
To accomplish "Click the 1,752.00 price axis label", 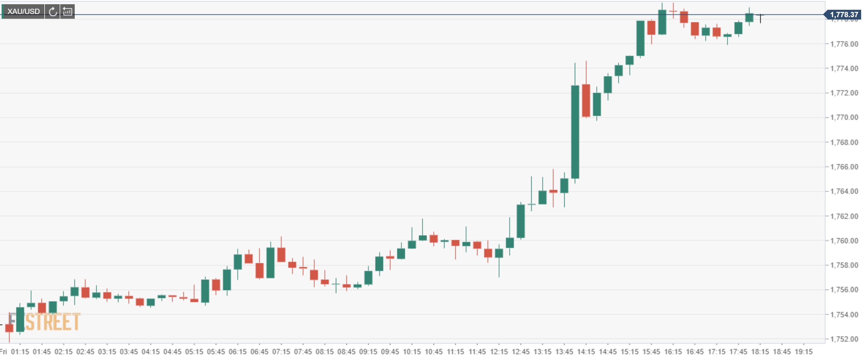I will (844, 339).
